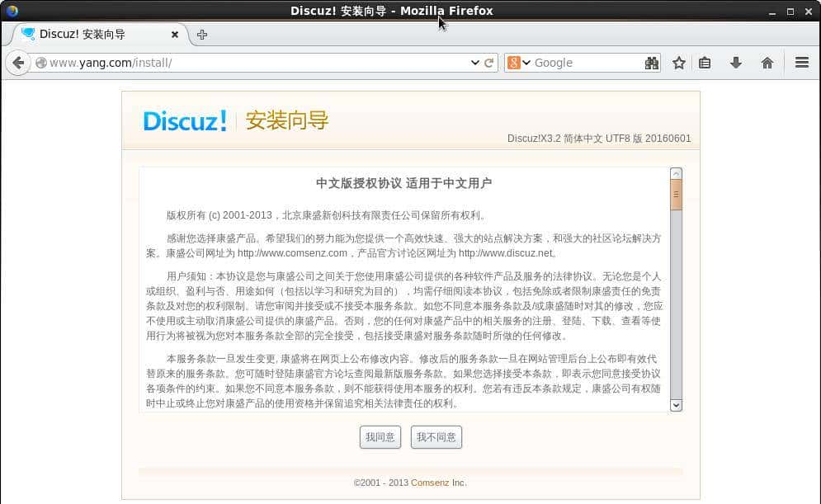Click inside the URL address field

248,62
